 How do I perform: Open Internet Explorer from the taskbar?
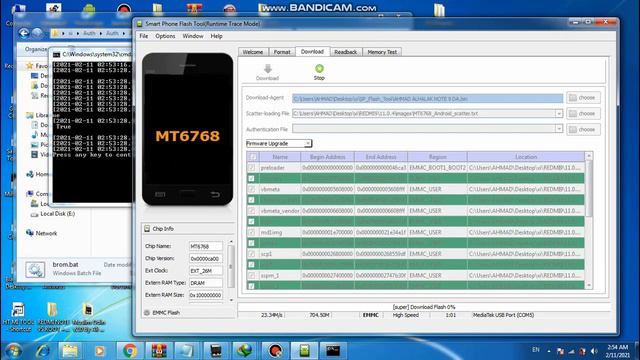coord(42,351)
